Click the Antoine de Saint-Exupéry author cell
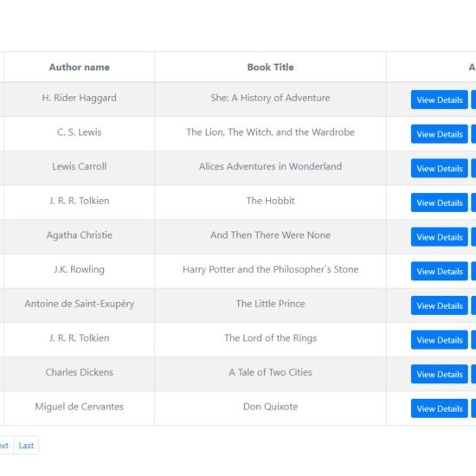Image resolution: width=476 pixels, height=476 pixels. click(80, 306)
